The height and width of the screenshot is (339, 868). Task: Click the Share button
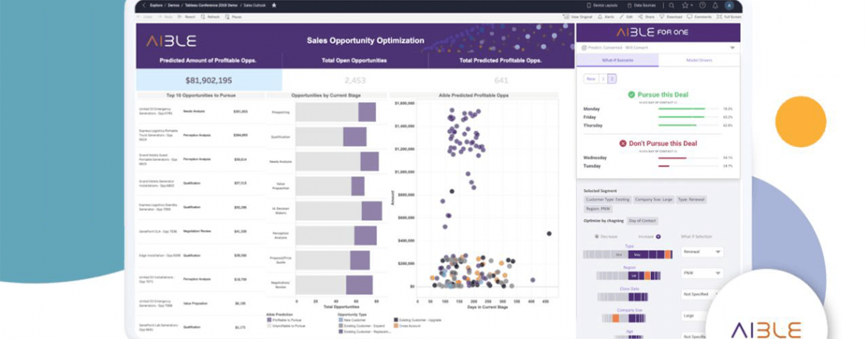point(646,17)
